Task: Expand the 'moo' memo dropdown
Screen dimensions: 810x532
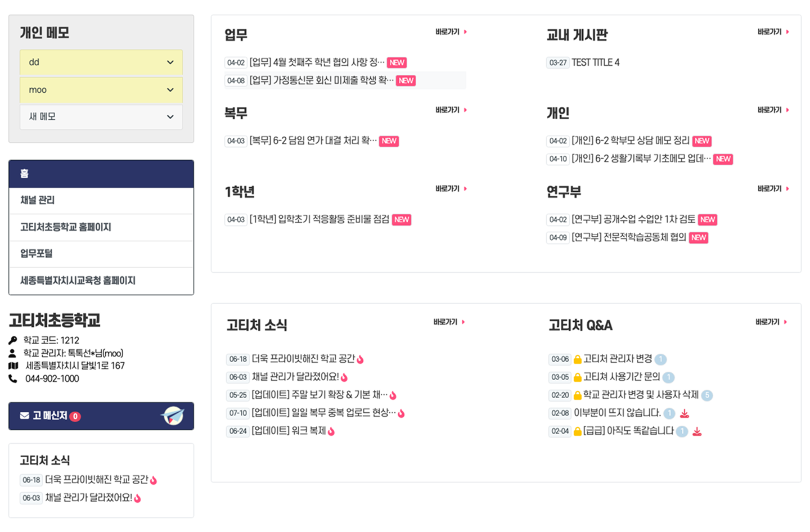Action: (x=170, y=90)
